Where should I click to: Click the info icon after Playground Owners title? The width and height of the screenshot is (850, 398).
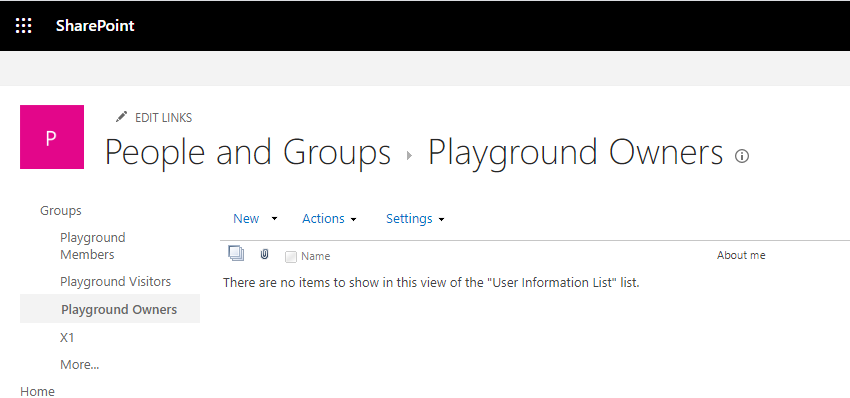tap(742, 156)
